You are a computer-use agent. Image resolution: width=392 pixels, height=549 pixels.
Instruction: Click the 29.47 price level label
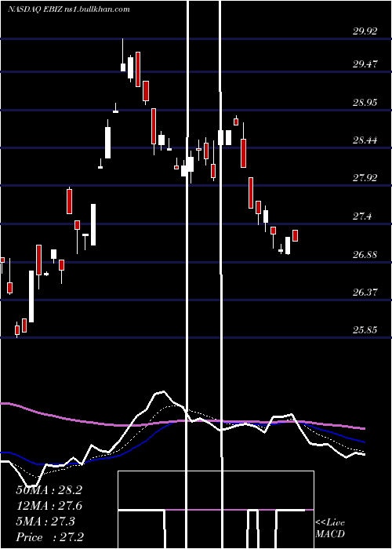tap(365, 64)
